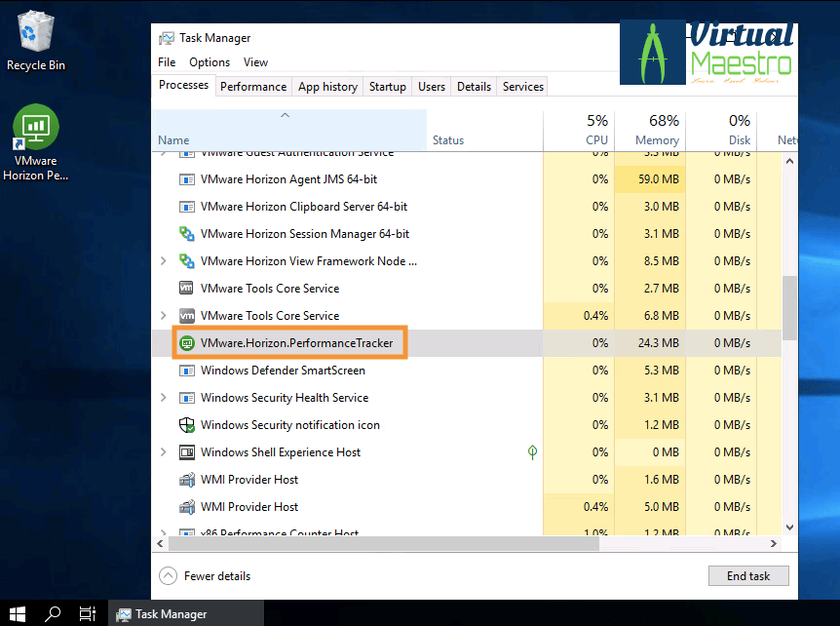Screen dimensions: 840x626
Task: Click the taskbar search magnifier icon
Action: 53,613
